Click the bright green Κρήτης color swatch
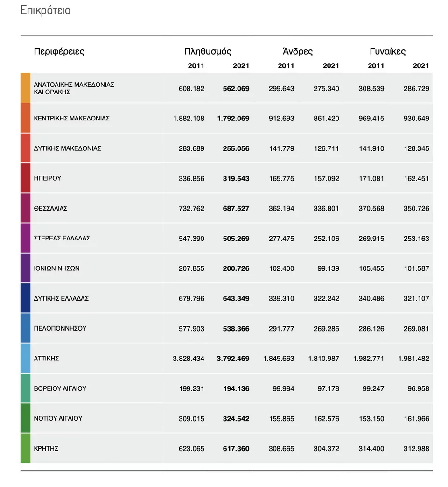This screenshot has width=448, height=487. click(25, 448)
